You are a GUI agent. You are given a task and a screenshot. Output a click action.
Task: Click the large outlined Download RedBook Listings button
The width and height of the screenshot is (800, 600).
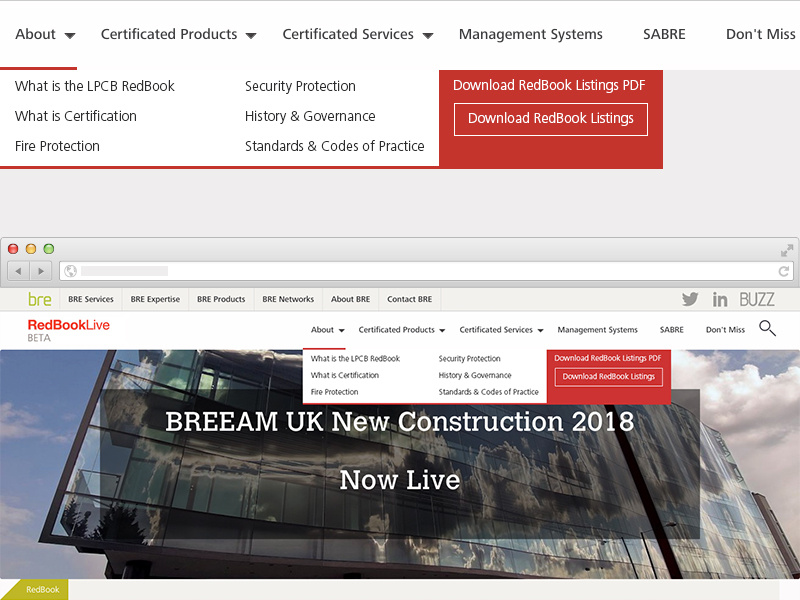point(550,119)
